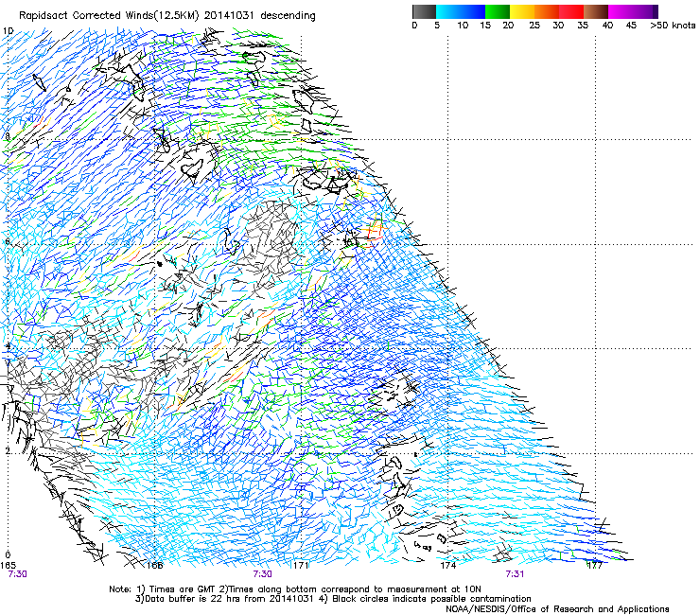Click the '177' longitude axis label
The image size is (700, 615).
coord(595,566)
